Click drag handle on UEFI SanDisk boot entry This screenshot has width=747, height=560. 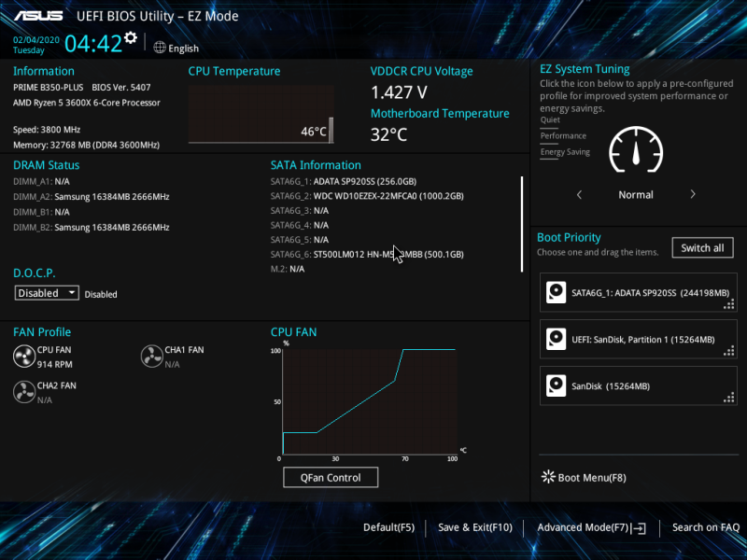tap(729, 352)
